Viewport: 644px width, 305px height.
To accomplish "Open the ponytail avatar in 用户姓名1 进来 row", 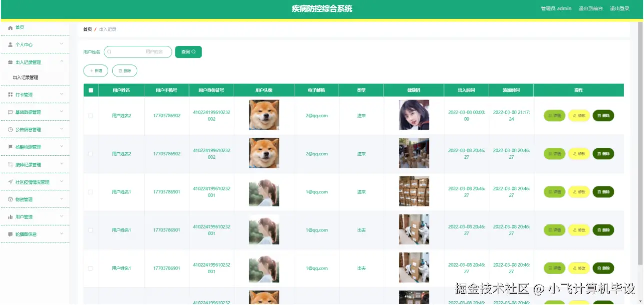I will [264, 192].
